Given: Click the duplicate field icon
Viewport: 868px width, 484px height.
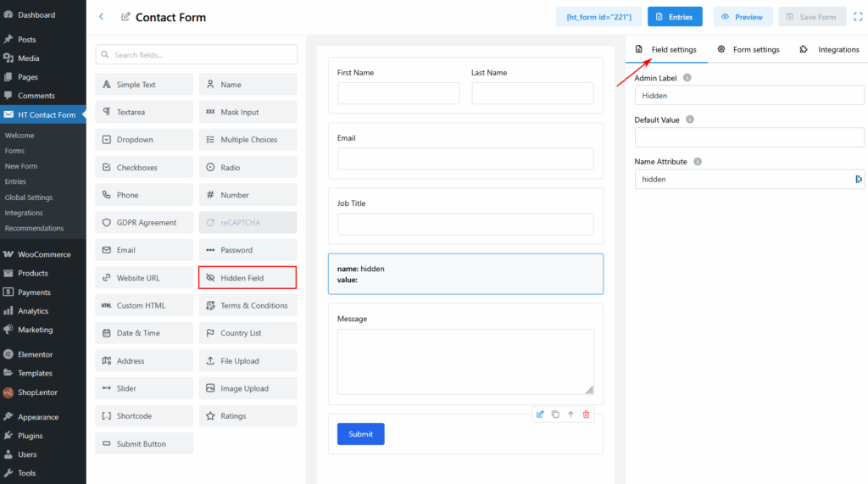Looking at the screenshot, I should pos(555,414).
